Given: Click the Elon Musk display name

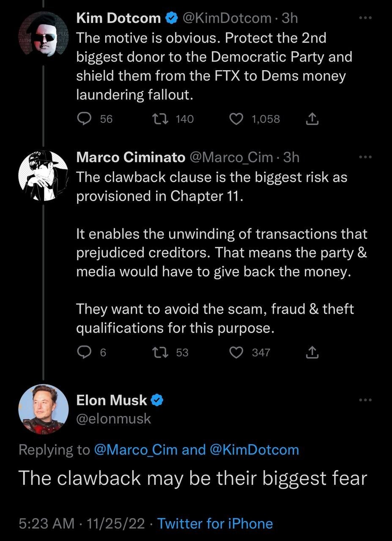Looking at the screenshot, I should tap(112, 400).
